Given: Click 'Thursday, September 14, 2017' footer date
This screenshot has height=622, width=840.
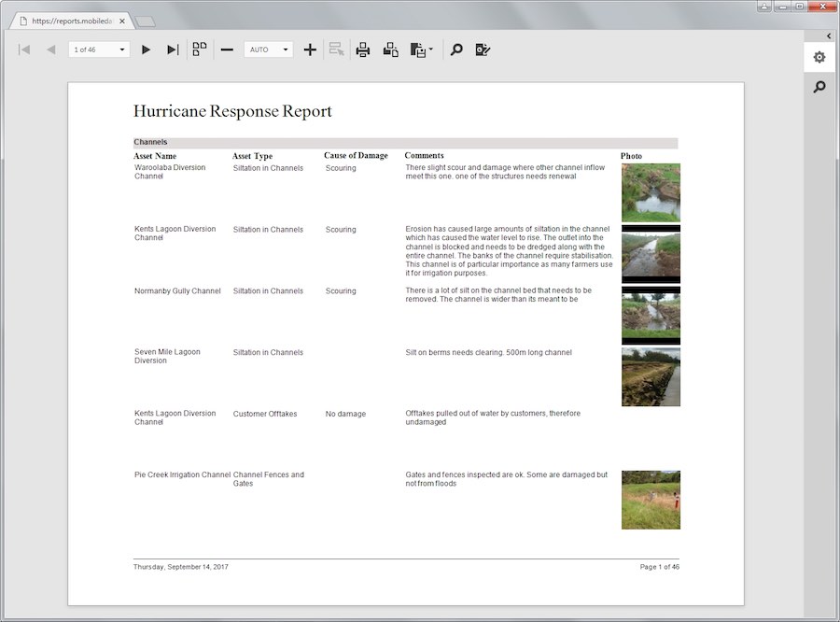Looking at the screenshot, I should [x=180, y=567].
